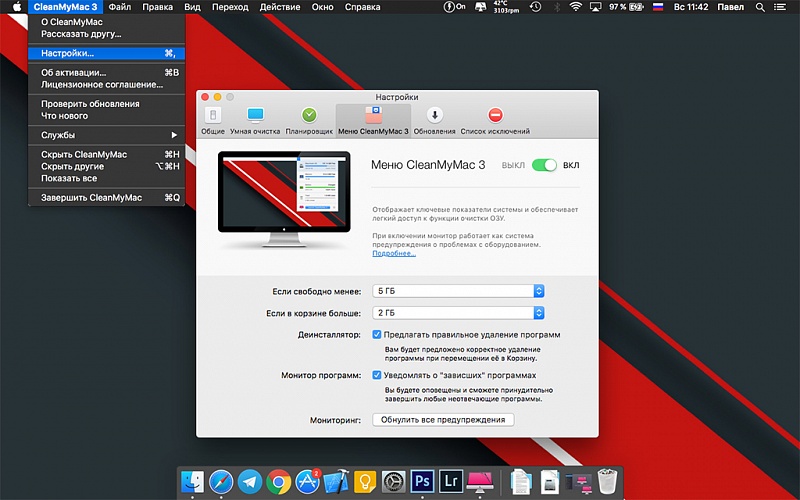Open Lightroom from the dock

coord(450,481)
